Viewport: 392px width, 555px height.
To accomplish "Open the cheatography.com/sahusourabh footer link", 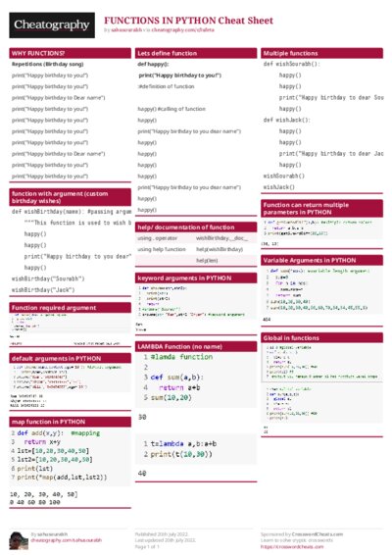I will click(67, 540).
